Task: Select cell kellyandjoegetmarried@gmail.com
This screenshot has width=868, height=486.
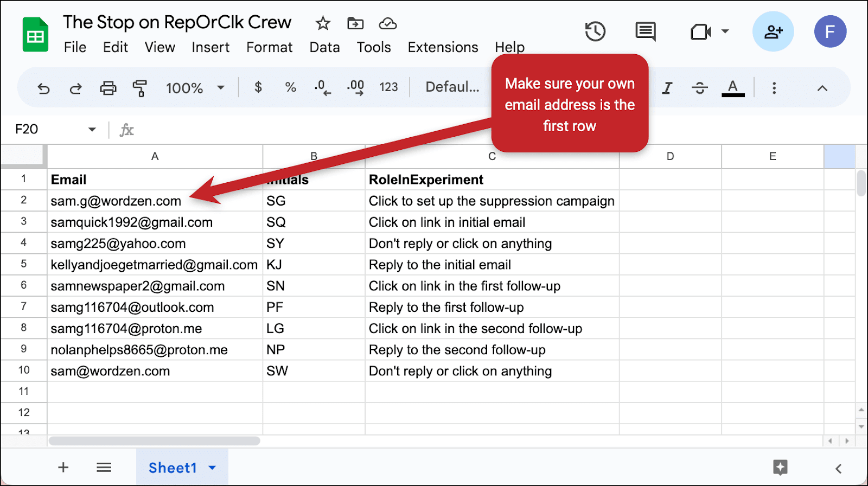Action: (x=155, y=264)
